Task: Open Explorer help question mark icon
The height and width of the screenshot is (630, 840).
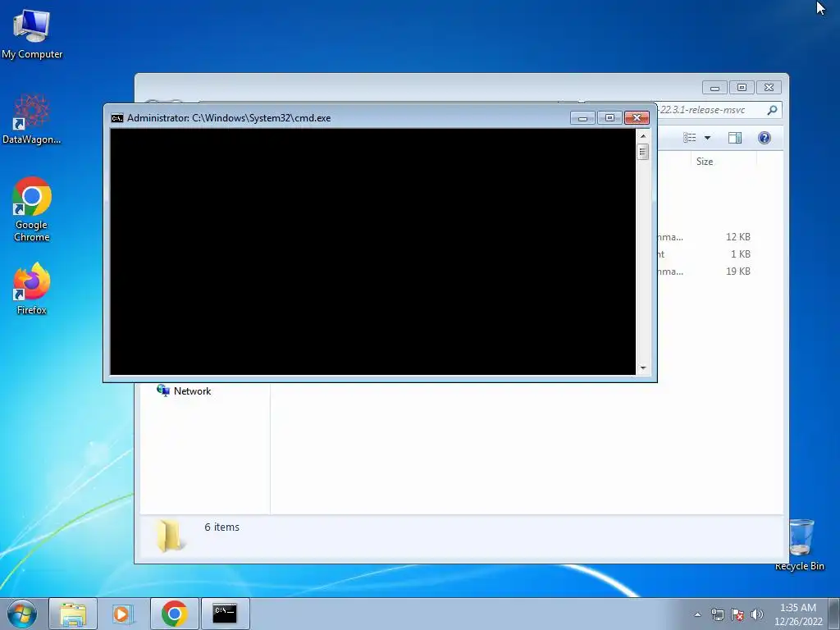Action: click(765, 138)
